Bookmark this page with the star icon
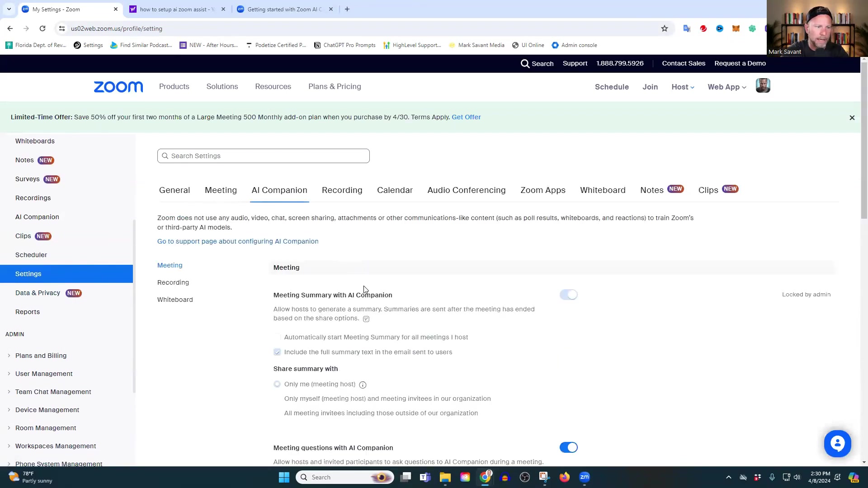868x488 pixels. point(664,28)
